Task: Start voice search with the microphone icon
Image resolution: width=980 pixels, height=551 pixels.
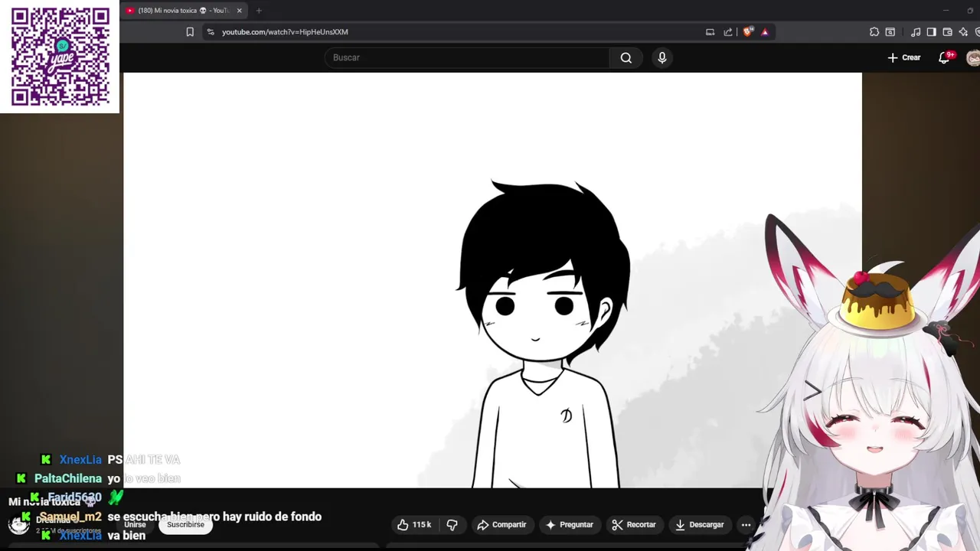Action: coord(662,57)
